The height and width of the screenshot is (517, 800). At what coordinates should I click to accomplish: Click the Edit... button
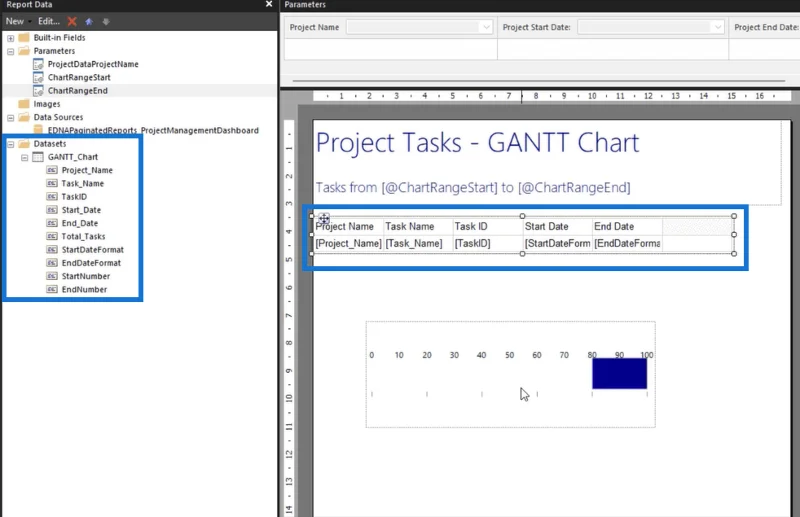(x=48, y=21)
